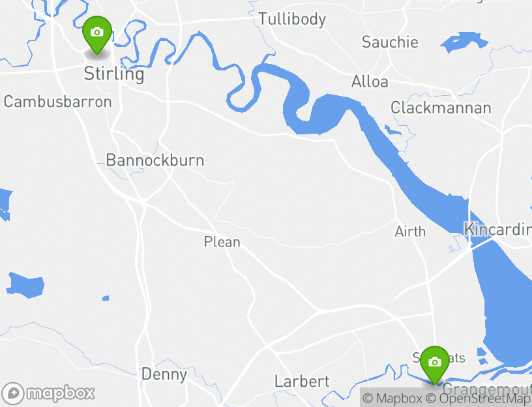Image resolution: width=532 pixels, height=407 pixels.
Task: Open the Mapbox logo link
Action: click(48, 394)
